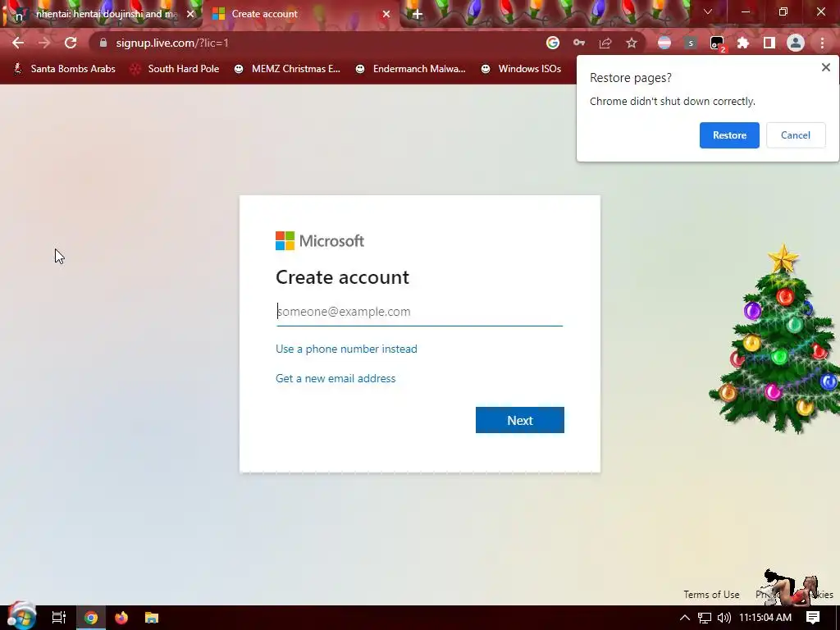Image resolution: width=840 pixels, height=630 pixels.
Task: Click Get a new email address
Action: pos(336,378)
